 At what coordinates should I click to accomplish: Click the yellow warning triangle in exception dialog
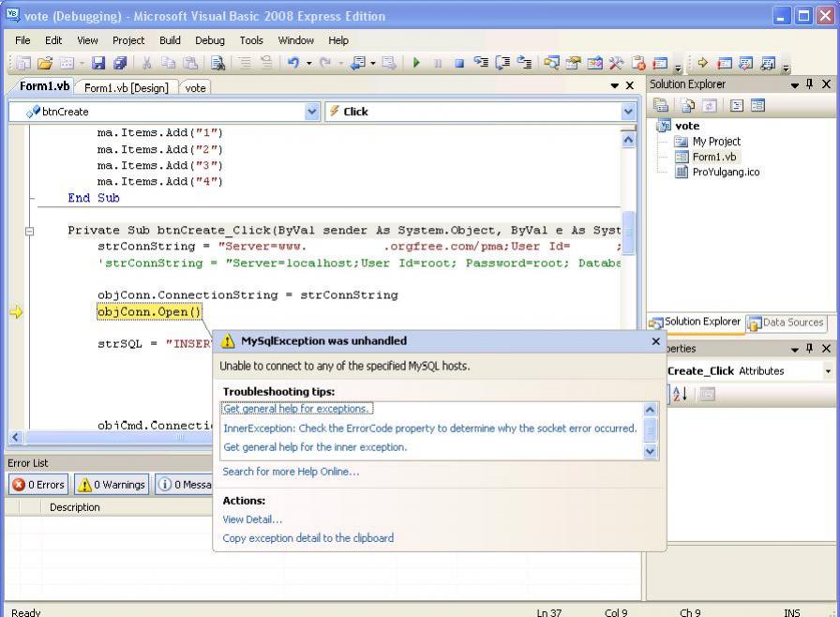[228, 341]
